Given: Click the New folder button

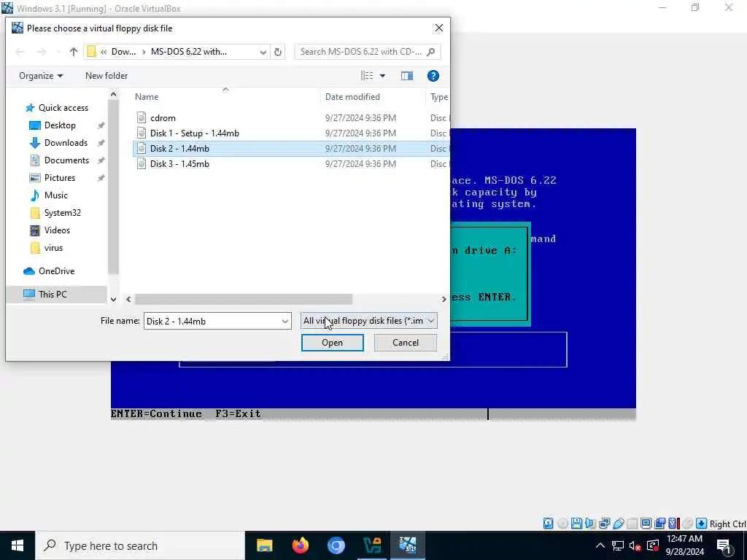Looking at the screenshot, I should 107,76.
